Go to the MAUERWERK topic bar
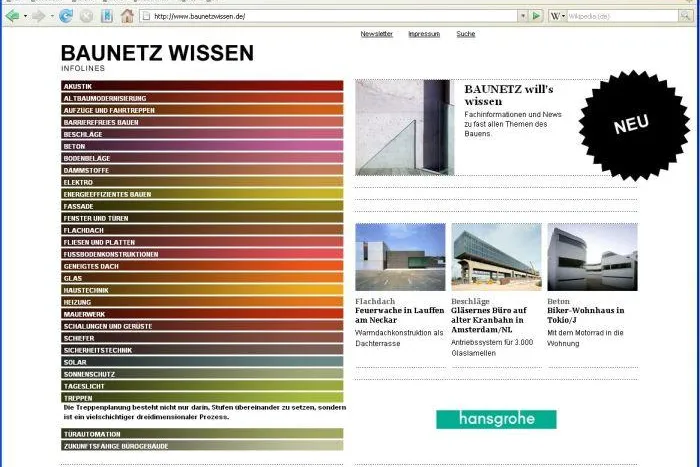Image resolution: width=700 pixels, height=467 pixels. pyautogui.click(x=202, y=314)
